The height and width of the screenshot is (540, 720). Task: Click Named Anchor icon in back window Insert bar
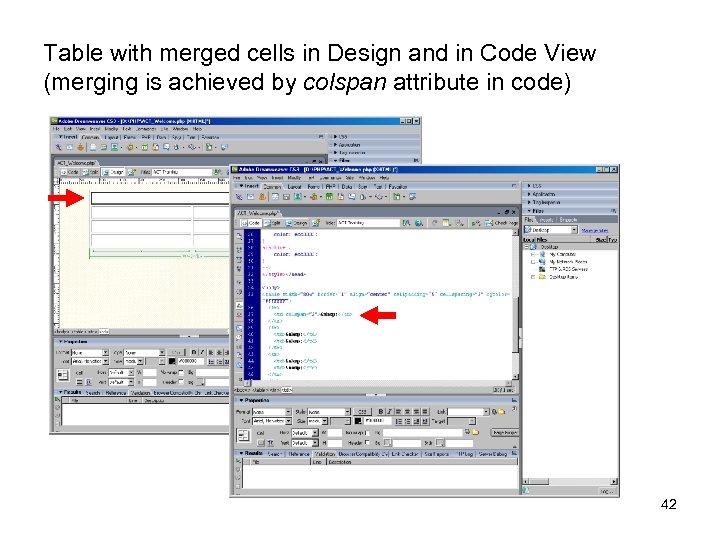(x=81, y=147)
